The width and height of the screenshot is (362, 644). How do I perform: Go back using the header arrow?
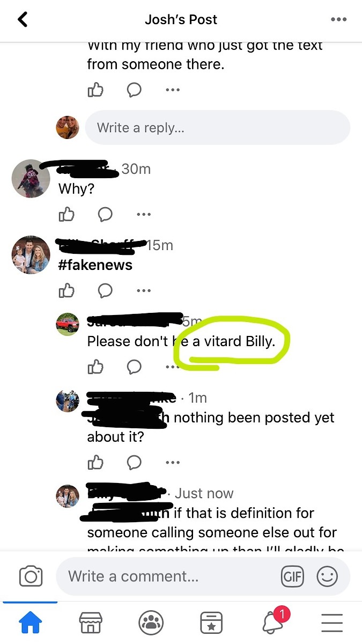click(x=23, y=20)
